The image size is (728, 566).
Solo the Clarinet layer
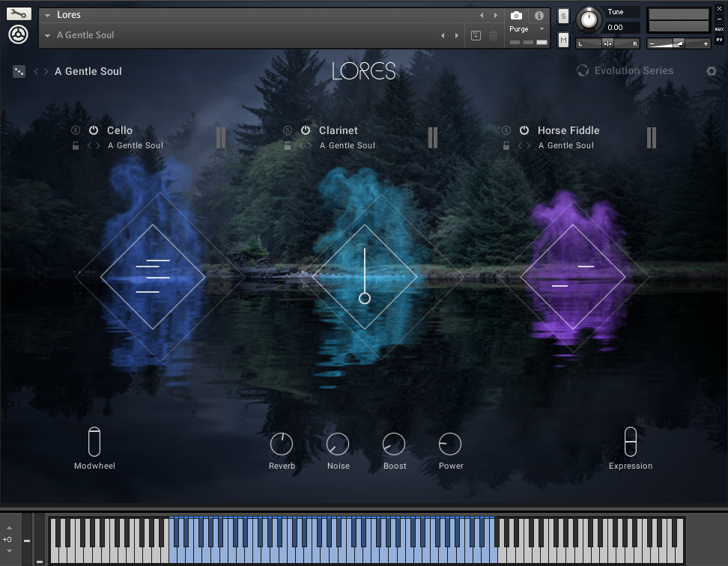coord(288,130)
